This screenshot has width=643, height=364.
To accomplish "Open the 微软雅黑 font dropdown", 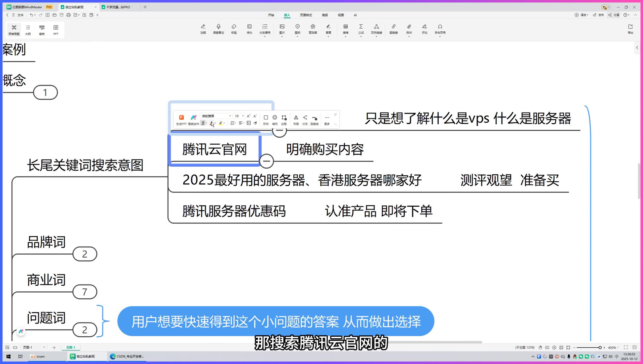I will click(216, 116).
